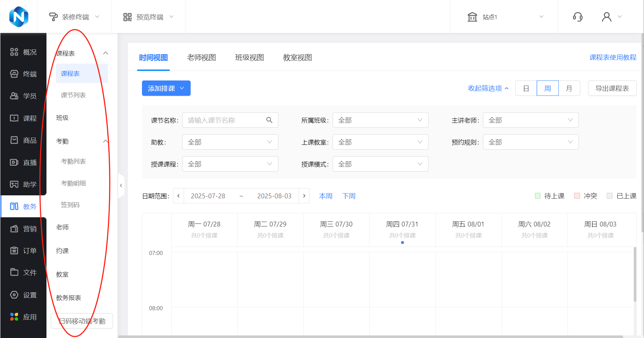Open the 教室视图 tab

pos(297,57)
